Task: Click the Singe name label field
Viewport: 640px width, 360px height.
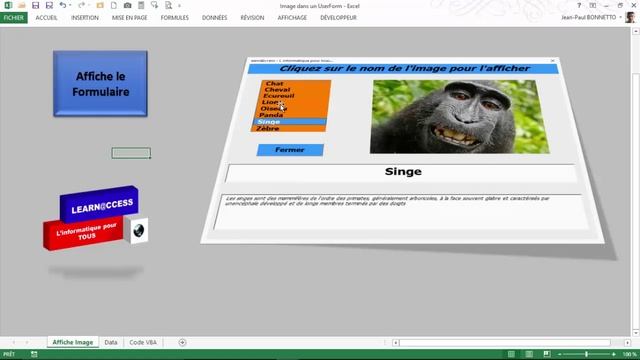Action: (x=401, y=173)
